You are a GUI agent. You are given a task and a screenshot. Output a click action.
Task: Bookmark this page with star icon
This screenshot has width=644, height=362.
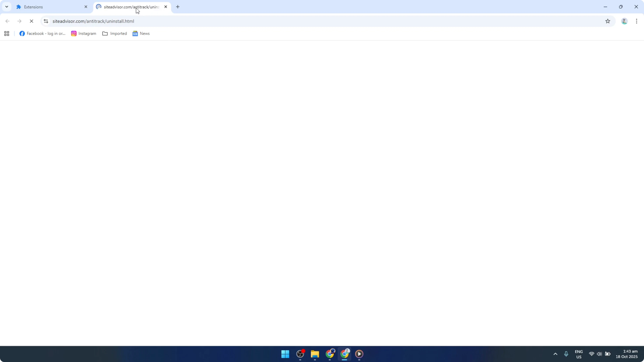[x=608, y=21]
